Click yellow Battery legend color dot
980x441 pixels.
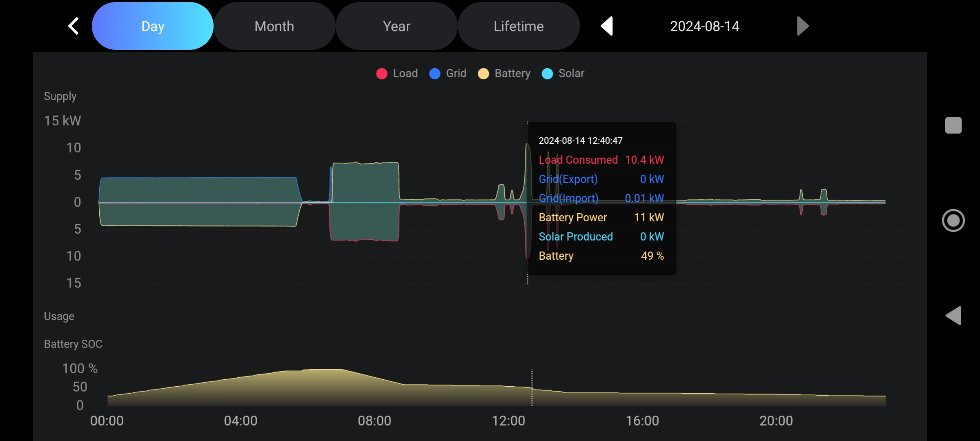click(483, 74)
